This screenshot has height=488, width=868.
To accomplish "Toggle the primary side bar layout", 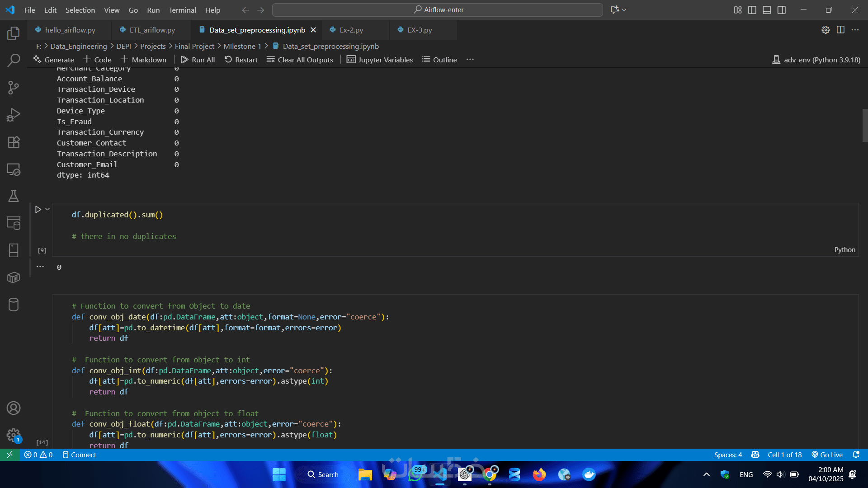I will coord(752,10).
